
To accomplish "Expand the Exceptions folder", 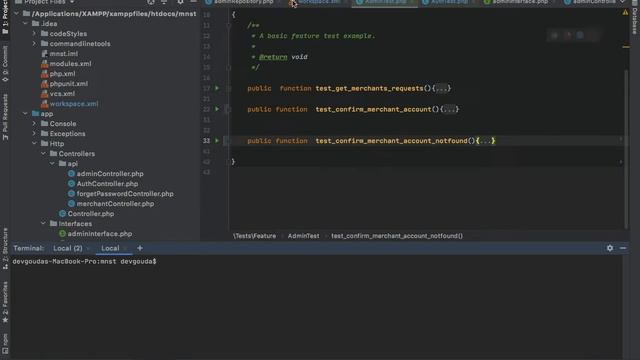I will [x=34, y=133].
